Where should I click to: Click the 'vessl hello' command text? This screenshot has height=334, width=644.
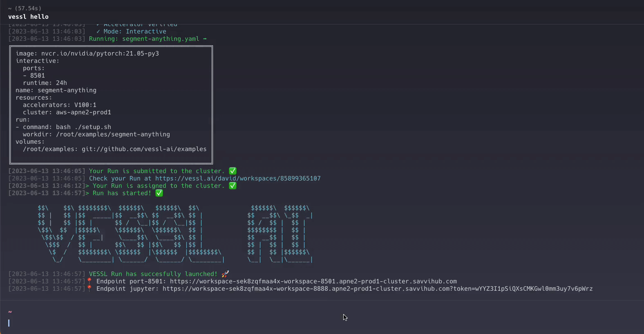tap(28, 17)
